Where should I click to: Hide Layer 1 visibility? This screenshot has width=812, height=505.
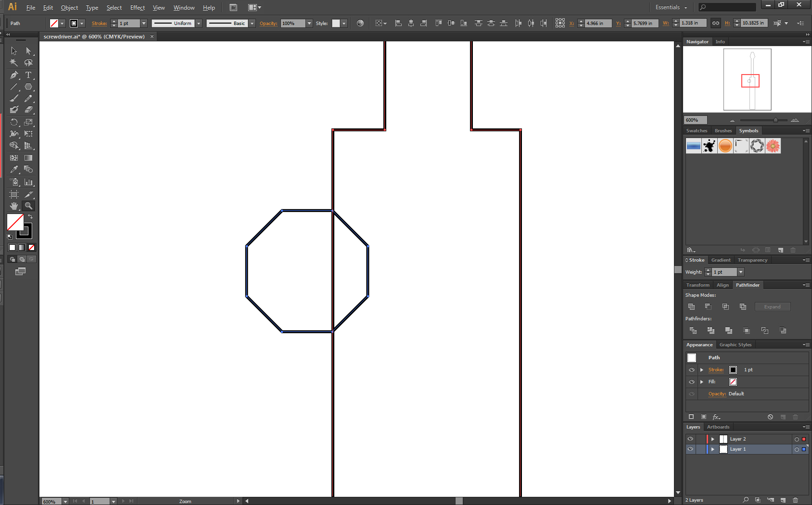pyautogui.click(x=690, y=449)
